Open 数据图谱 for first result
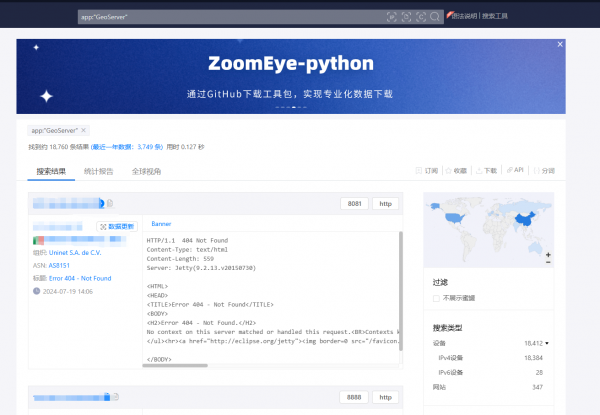This screenshot has width=600, height=415. click(x=117, y=227)
